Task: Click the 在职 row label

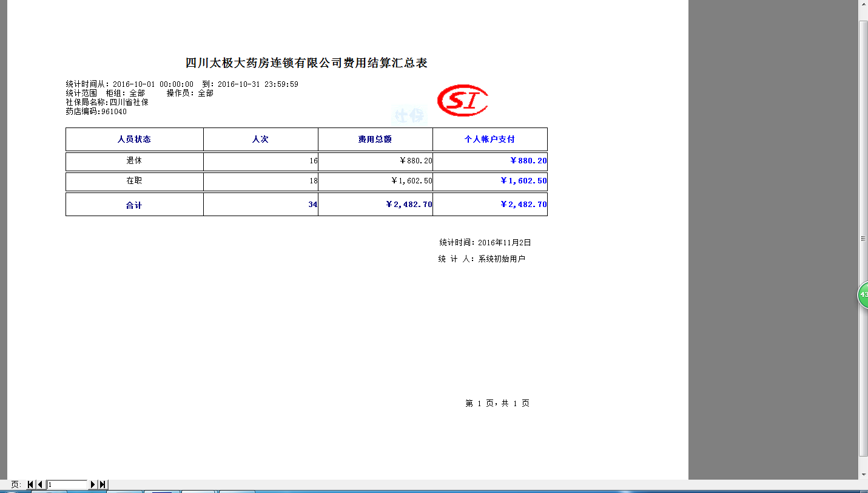Action: [134, 181]
